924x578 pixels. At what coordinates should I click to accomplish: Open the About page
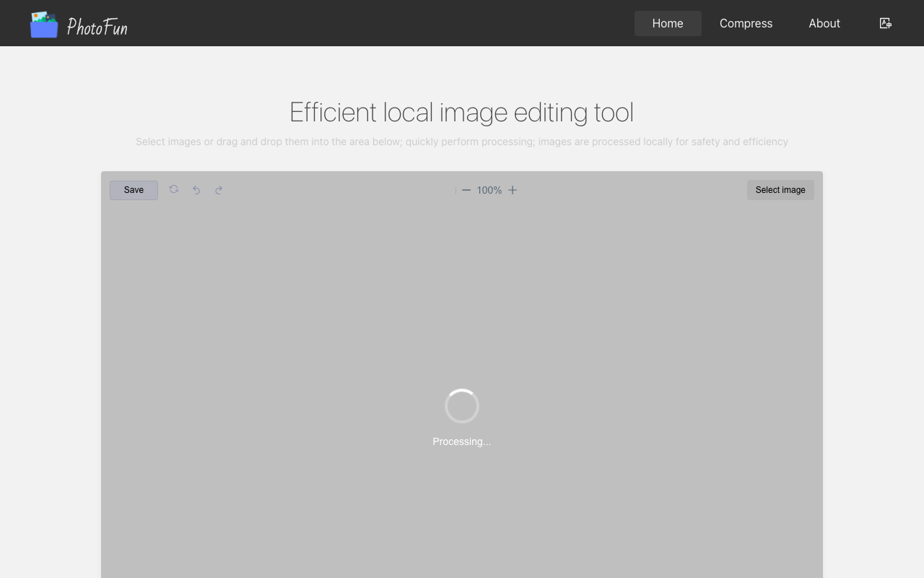point(824,23)
